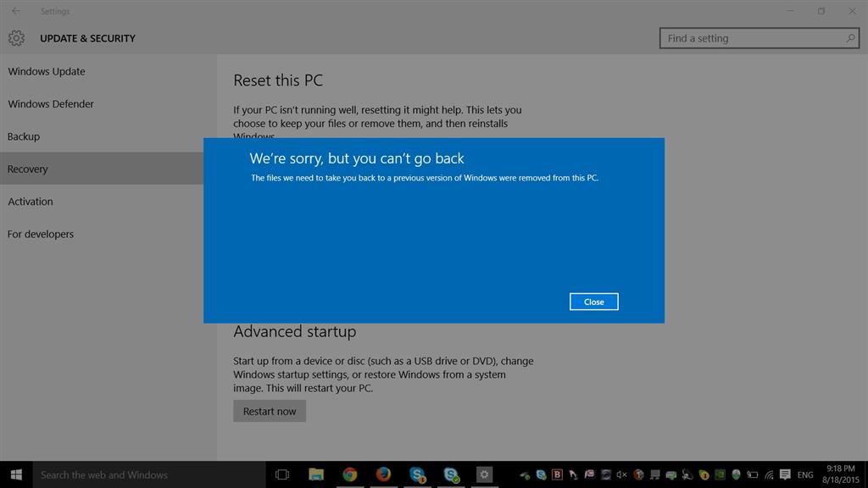This screenshot has height=488, width=868.
Task: Click the Restart now button
Action: point(270,411)
